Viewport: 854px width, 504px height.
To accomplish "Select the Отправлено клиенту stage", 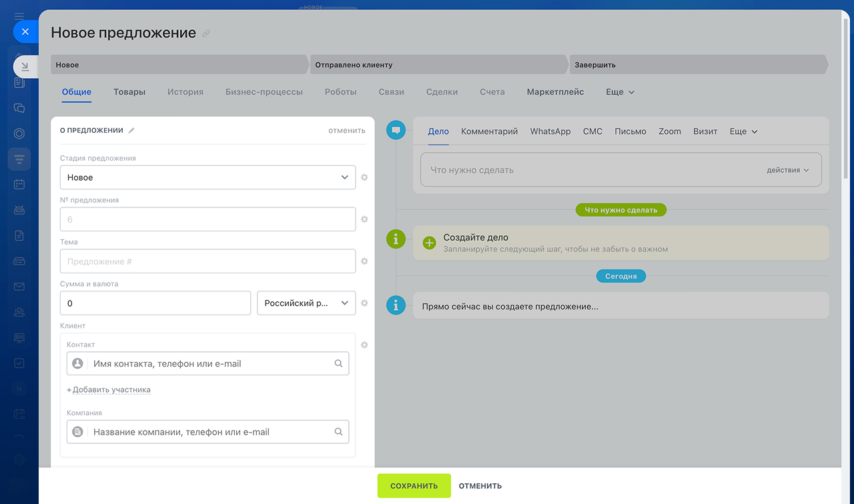I will tap(438, 65).
